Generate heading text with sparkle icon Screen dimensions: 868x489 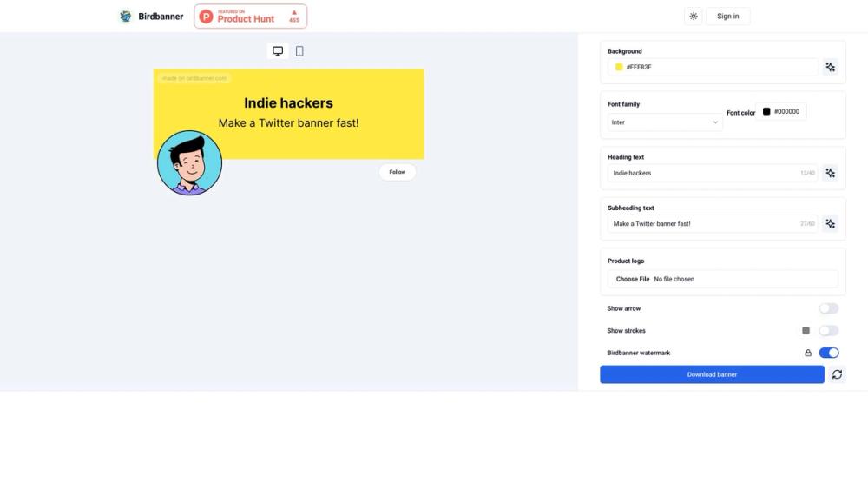831,173
